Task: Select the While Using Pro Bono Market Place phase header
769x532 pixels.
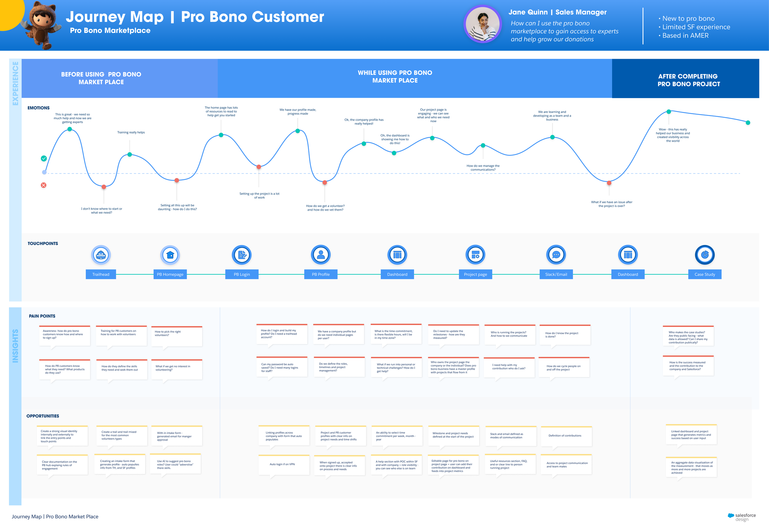Action: coord(415,78)
